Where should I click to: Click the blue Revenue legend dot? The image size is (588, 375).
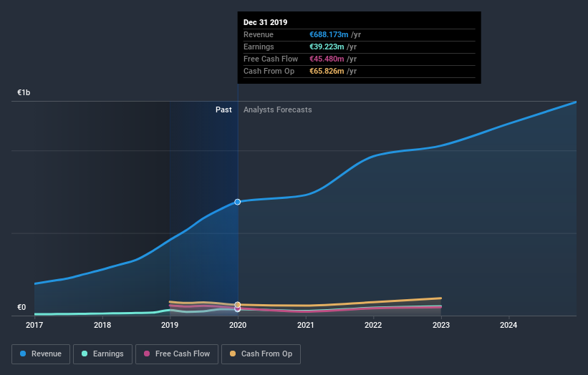coord(23,354)
